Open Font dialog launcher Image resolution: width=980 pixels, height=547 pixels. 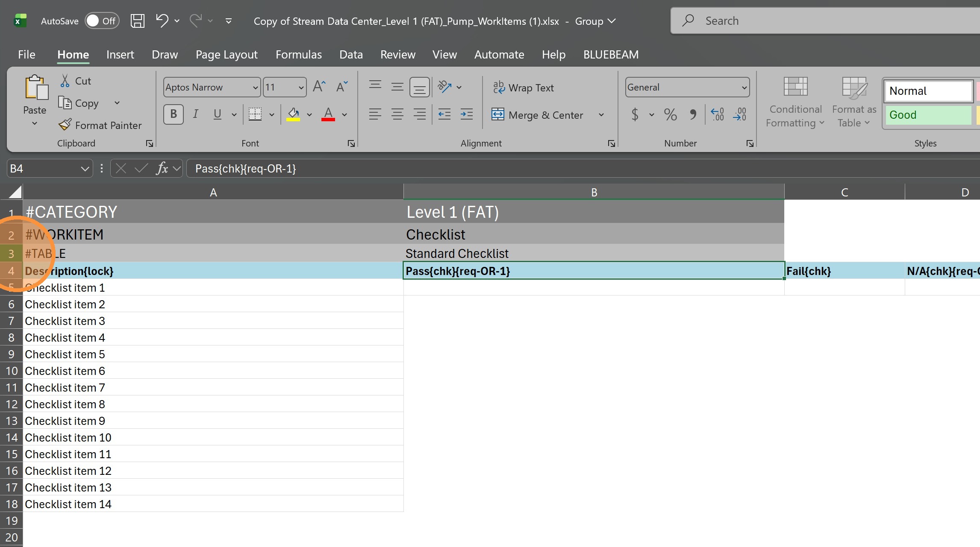point(351,144)
